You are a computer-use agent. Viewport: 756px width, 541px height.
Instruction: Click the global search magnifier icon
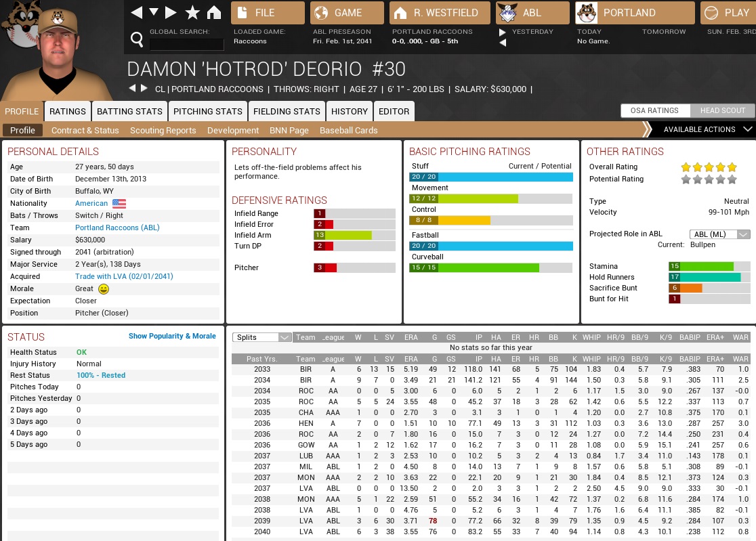click(x=137, y=40)
